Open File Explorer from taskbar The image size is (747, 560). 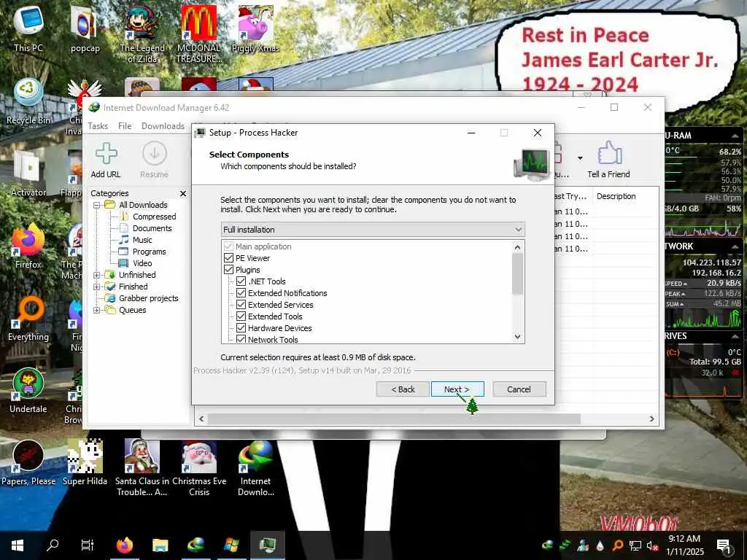coord(160,545)
